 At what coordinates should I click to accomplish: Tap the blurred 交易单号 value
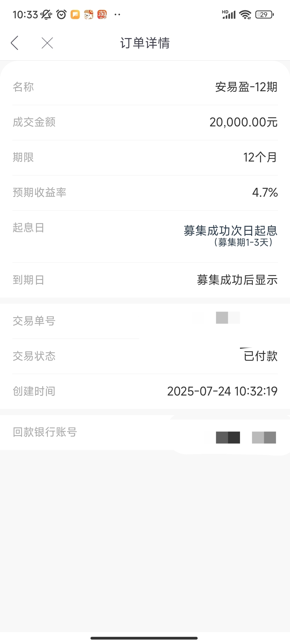click(228, 318)
